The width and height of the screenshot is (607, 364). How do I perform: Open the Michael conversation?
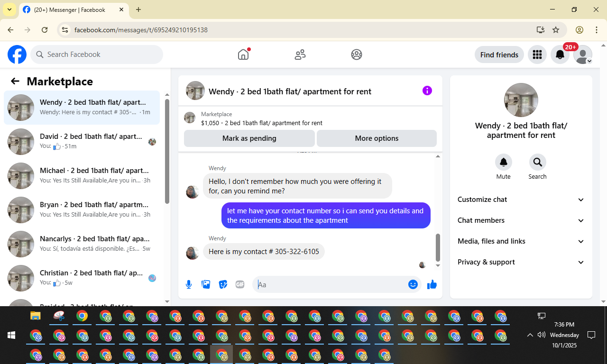82,176
